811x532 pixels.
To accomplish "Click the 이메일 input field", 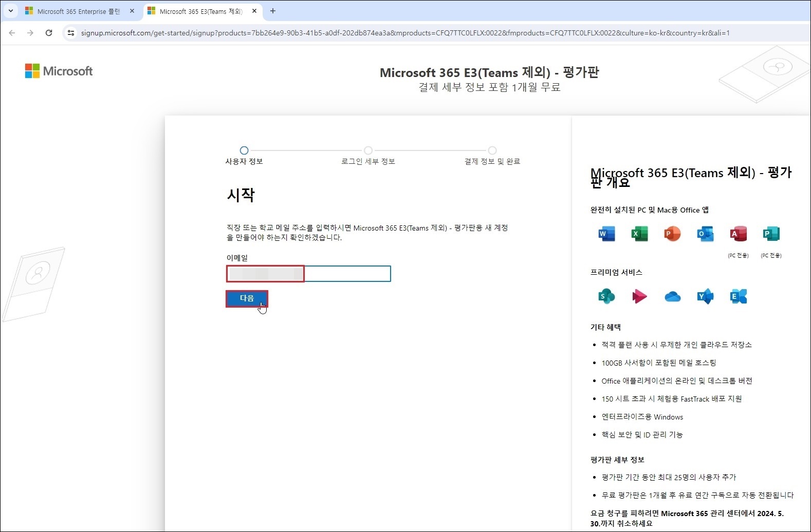I will point(308,274).
